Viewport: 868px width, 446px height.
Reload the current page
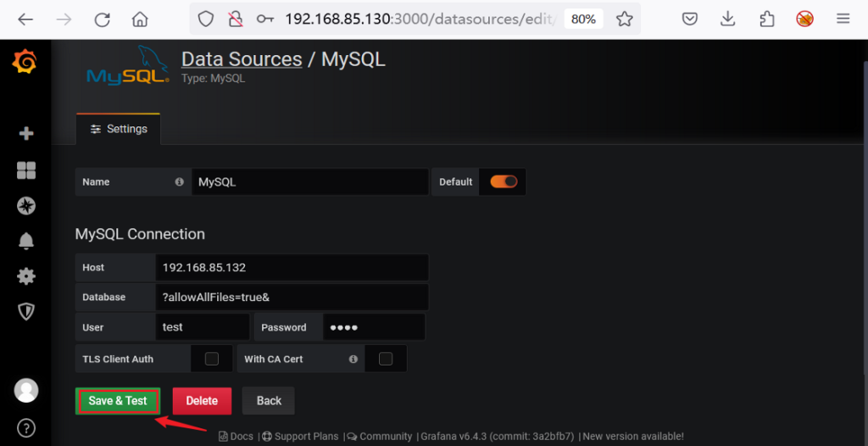102,20
